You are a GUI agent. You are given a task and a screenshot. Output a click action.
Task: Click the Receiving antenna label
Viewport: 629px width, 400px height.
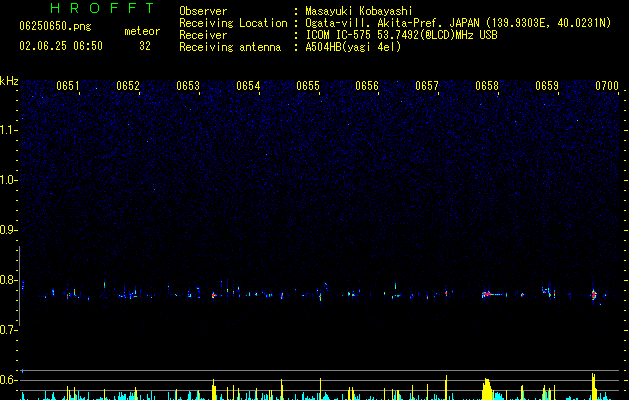point(230,47)
